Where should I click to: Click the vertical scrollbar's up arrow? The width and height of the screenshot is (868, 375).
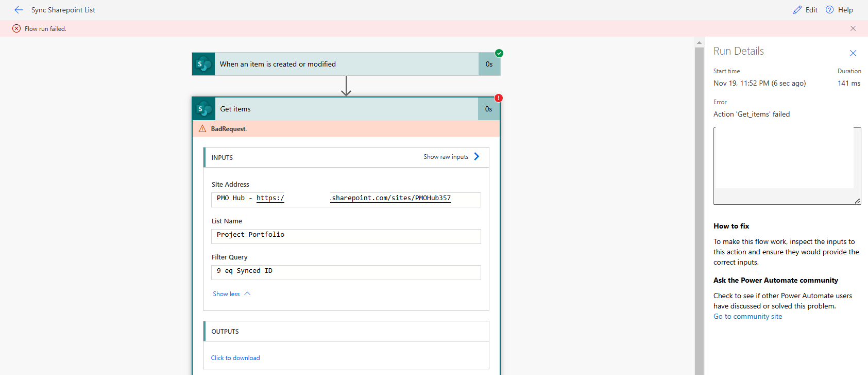pyautogui.click(x=699, y=43)
